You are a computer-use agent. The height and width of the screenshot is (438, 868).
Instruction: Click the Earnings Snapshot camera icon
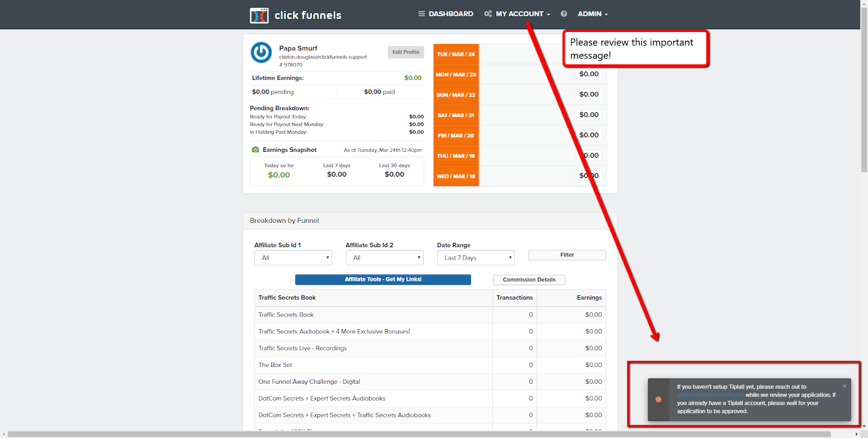pos(255,150)
